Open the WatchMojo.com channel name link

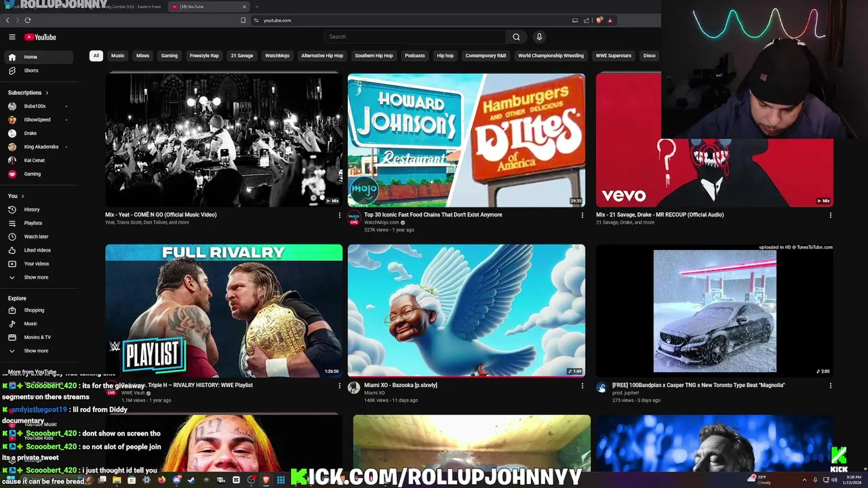point(382,222)
